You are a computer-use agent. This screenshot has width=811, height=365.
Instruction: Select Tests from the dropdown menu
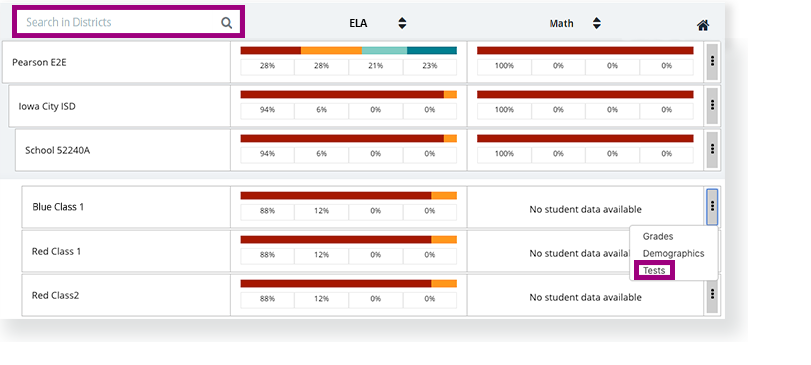click(x=654, y=270)
